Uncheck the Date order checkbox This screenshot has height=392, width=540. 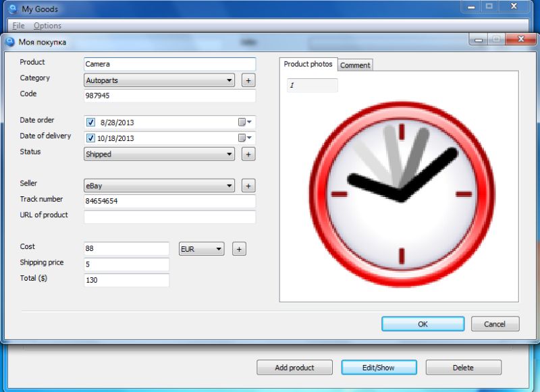click(x=90, y=122)
